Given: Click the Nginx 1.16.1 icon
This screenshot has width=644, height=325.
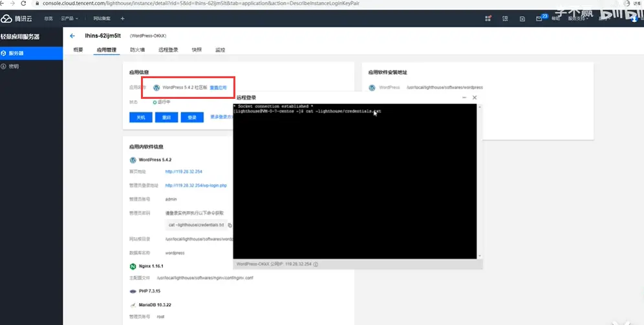Looking at the screenshot, I should coord(133,266).
